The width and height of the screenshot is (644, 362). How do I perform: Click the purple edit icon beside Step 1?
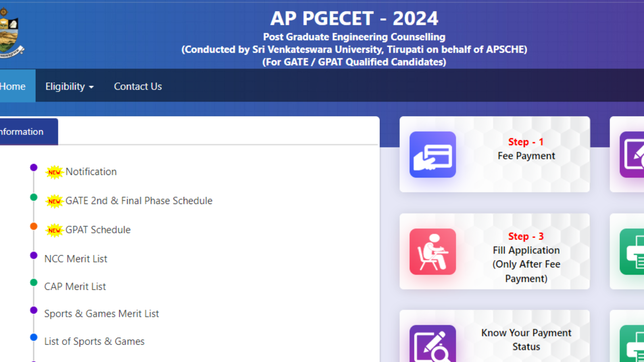[632, 154]
